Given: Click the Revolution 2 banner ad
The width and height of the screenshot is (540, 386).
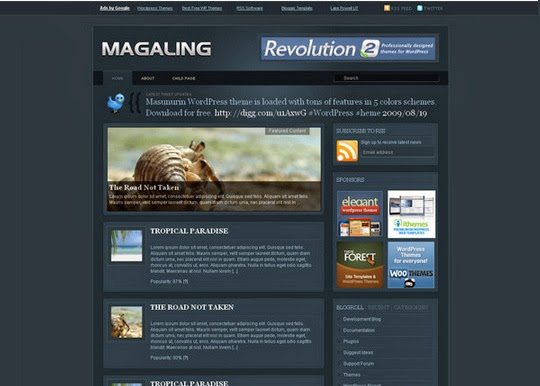Looking at the screenshot, I should [x=348, y=49].
